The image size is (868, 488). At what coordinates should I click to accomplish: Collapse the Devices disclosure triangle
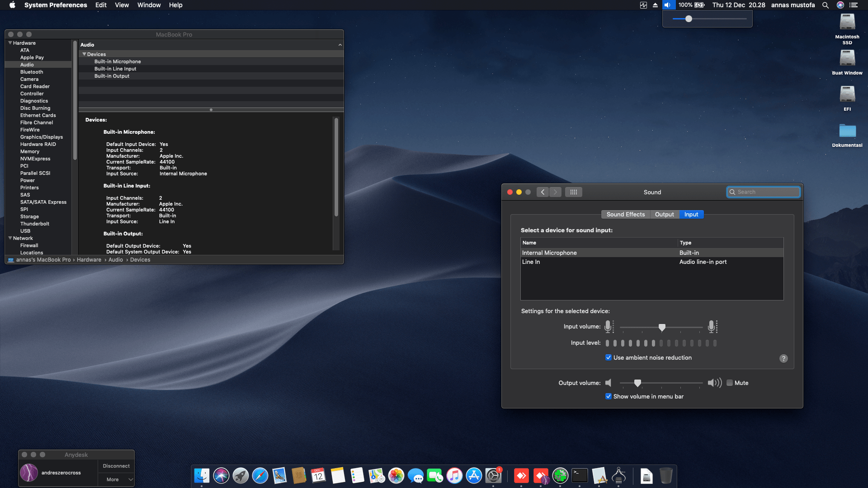pos(84,54)
